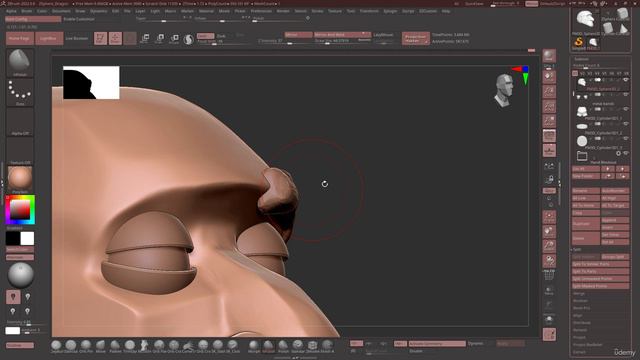Open the Document menu
This screenshot has height=360, width=640.
point(61,11)
